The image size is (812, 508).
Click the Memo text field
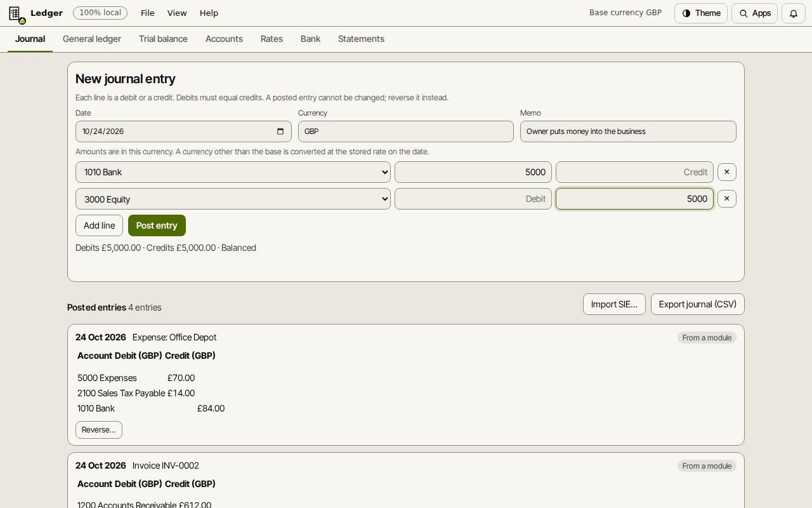628,131
